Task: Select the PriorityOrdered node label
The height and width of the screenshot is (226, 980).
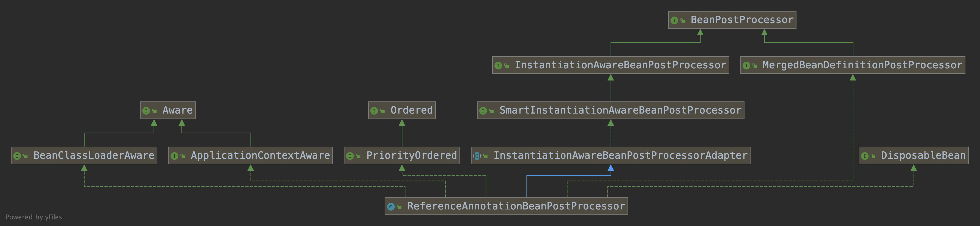Action: [x=411, y=155]
